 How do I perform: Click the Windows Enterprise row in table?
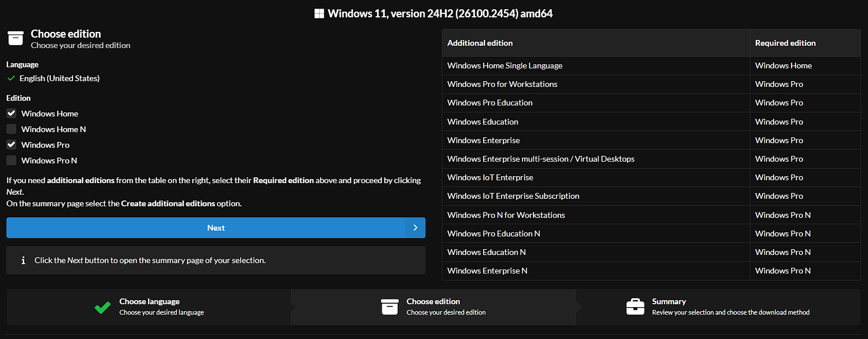(x=484, y=140)
